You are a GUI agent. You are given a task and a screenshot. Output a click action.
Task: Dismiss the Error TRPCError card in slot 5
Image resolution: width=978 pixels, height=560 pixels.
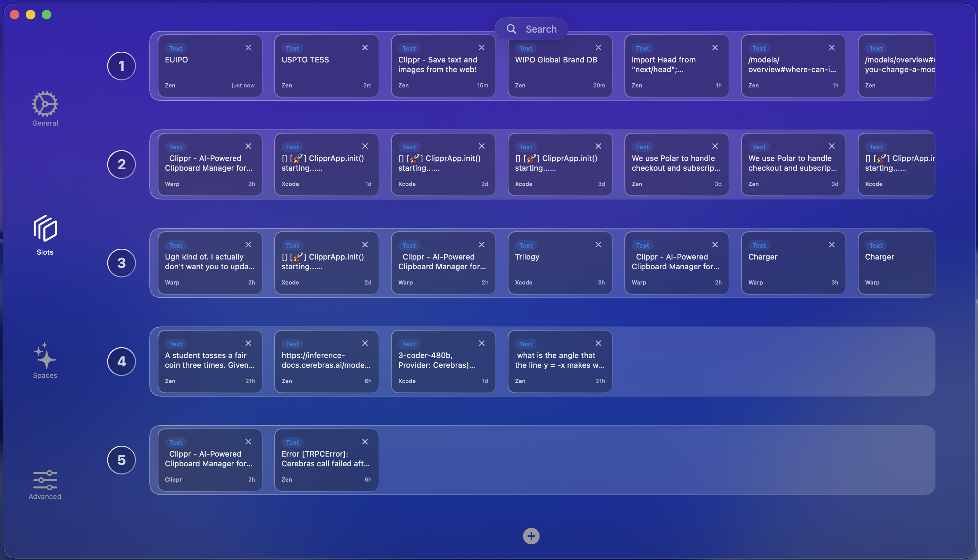pos(365,442)
